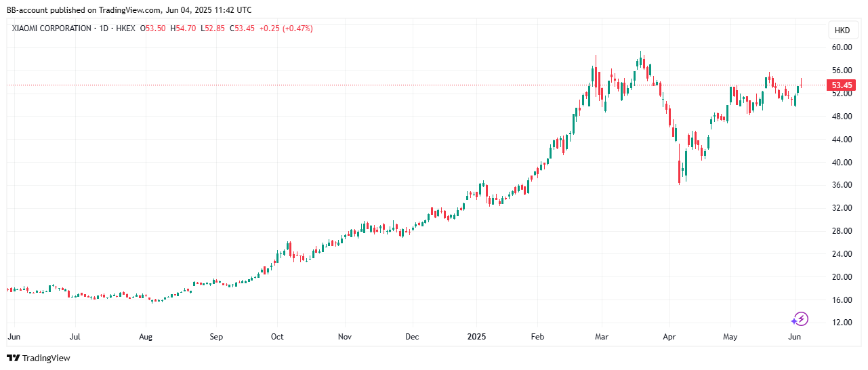Click the low value L52.85

(x=213, y=28)
